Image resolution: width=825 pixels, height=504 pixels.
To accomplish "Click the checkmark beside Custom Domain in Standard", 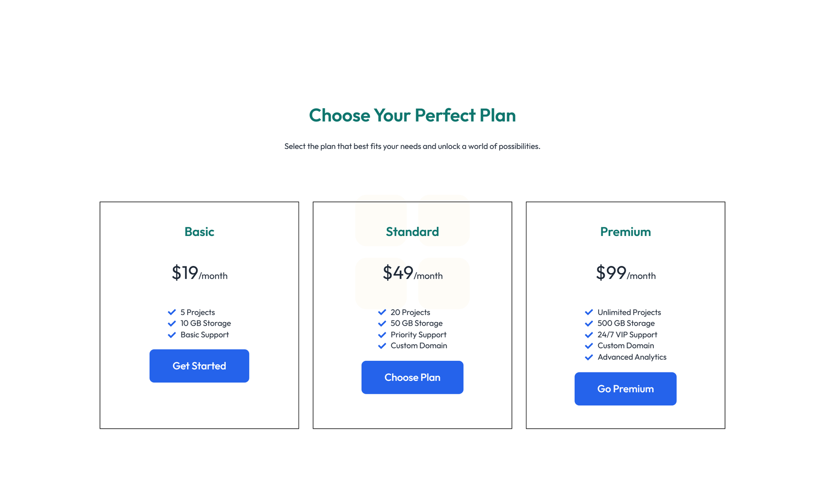I will (x=382, y=346).
